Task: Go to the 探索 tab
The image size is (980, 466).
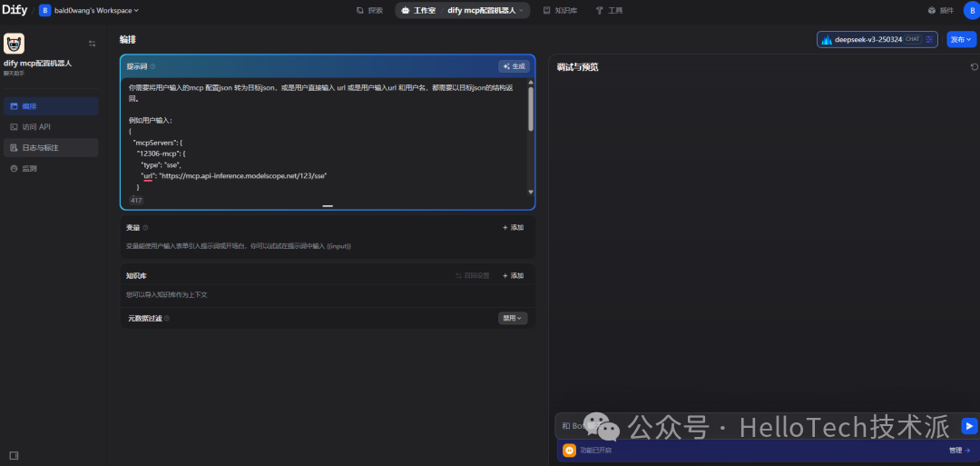Action: click(370, 11)
